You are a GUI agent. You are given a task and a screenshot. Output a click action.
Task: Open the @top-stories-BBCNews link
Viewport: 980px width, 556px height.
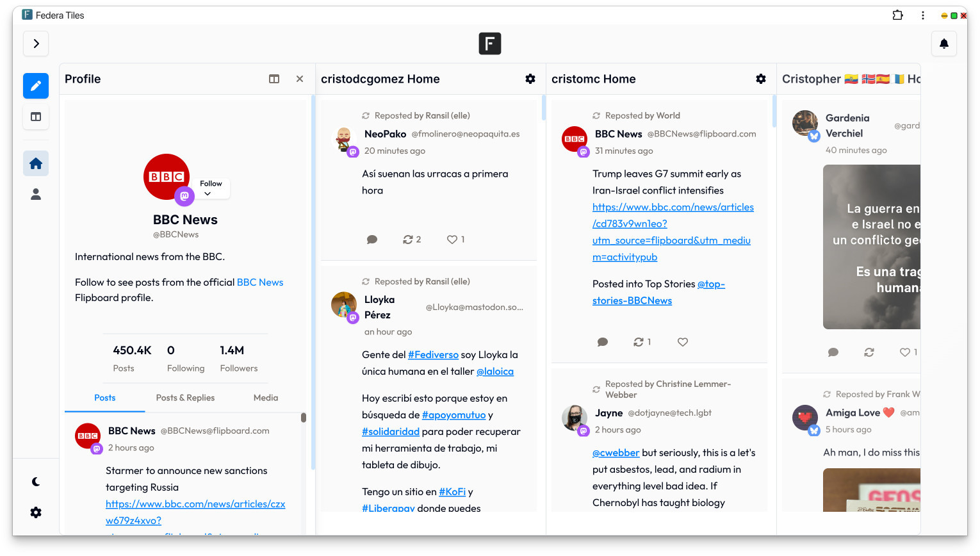click(658, 292)
